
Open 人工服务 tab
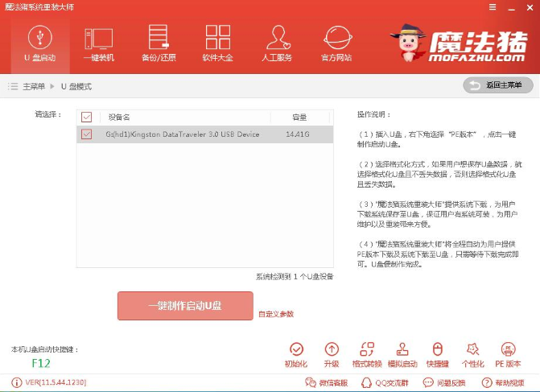[x=277, y=44]
